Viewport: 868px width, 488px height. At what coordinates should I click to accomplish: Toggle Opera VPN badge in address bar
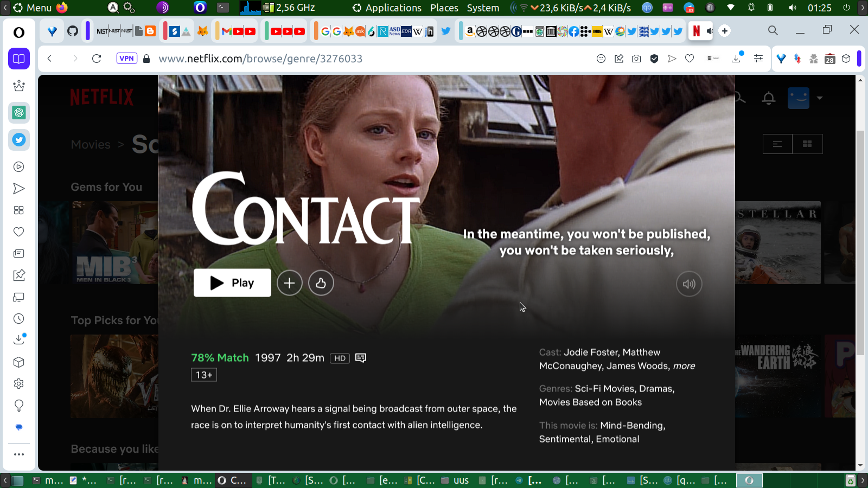126,59
